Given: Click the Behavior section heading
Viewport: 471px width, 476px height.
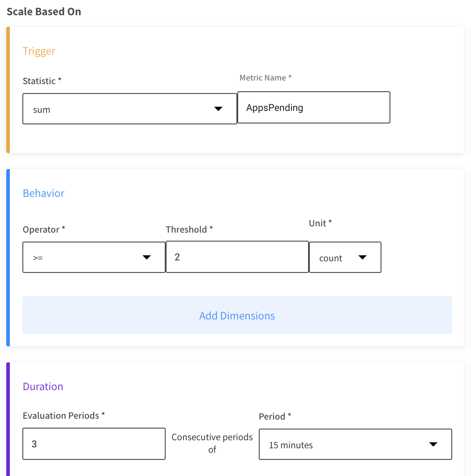Looking at the screenshot, I should pyautogui.click(x=43, y=193).
